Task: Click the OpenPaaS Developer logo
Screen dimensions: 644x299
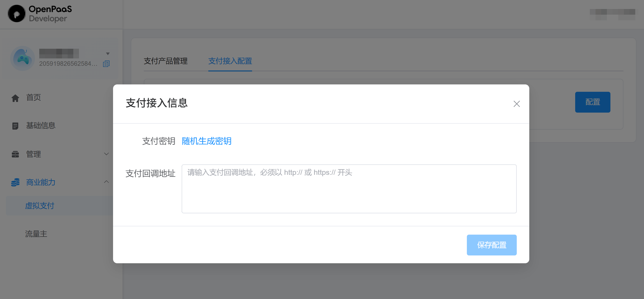Action: (x=40, y=14)
